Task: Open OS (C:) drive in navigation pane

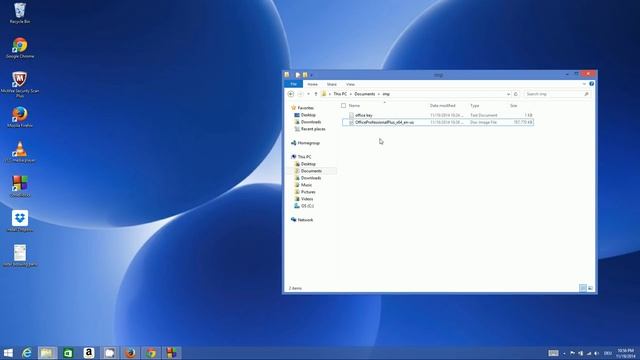Action: click(x=307, y=206)
